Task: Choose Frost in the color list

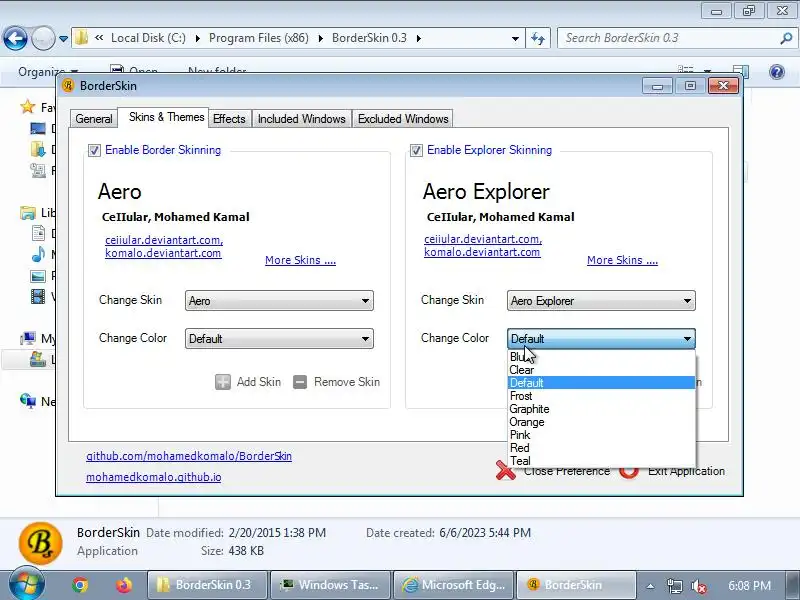Action: pos(602,396)
